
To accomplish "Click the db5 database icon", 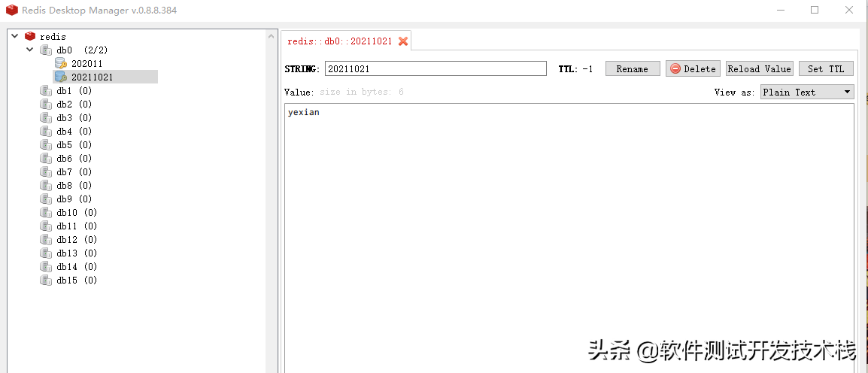I will click(x=46, y=145).
